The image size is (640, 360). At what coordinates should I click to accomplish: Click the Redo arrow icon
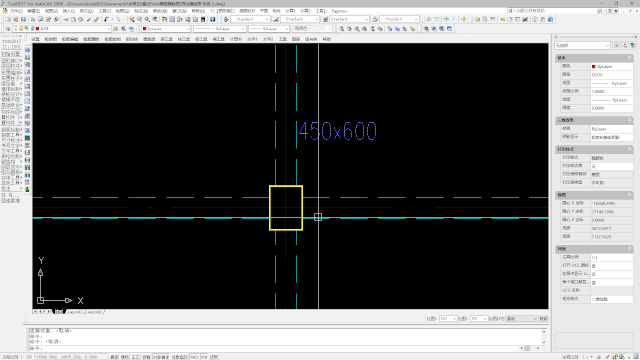click(118, 19)
